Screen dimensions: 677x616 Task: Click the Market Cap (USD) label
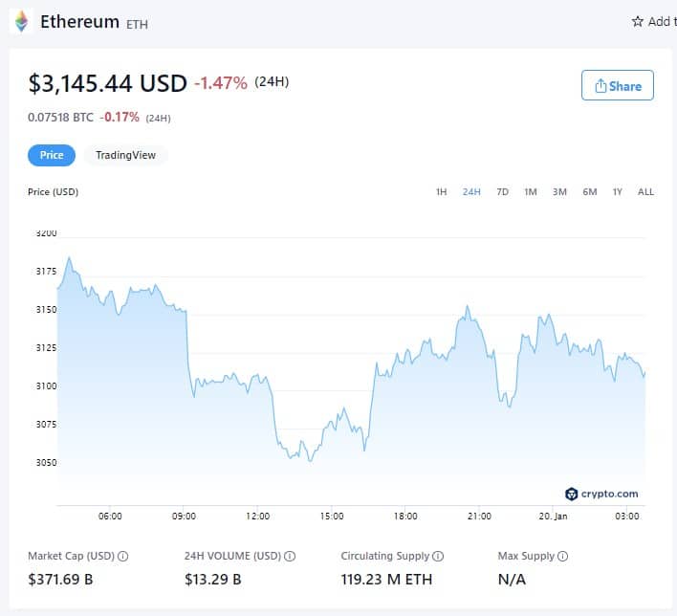[x=72, y=556]
